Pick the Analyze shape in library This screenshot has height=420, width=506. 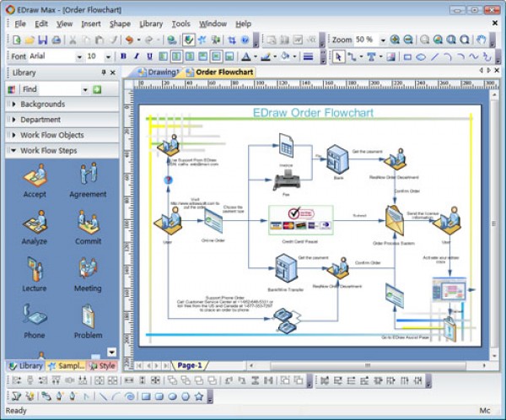click(x=35, y=227)
